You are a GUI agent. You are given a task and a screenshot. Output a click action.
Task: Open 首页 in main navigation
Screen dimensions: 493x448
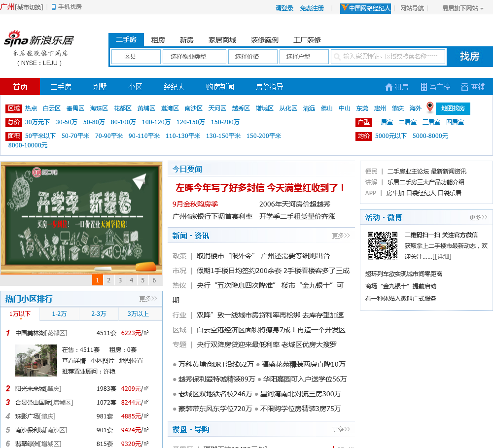[20, 87]
